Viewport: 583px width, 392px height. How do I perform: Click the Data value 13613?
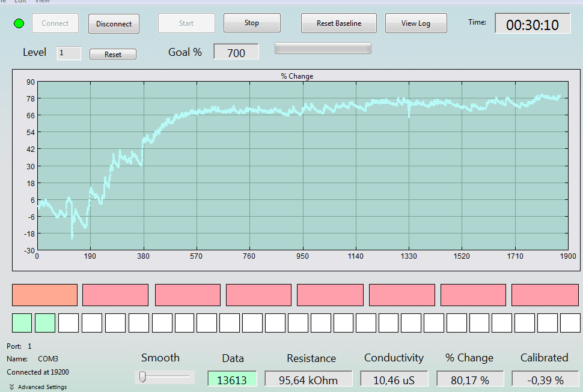pyautogui.click(x=232, y=379)
